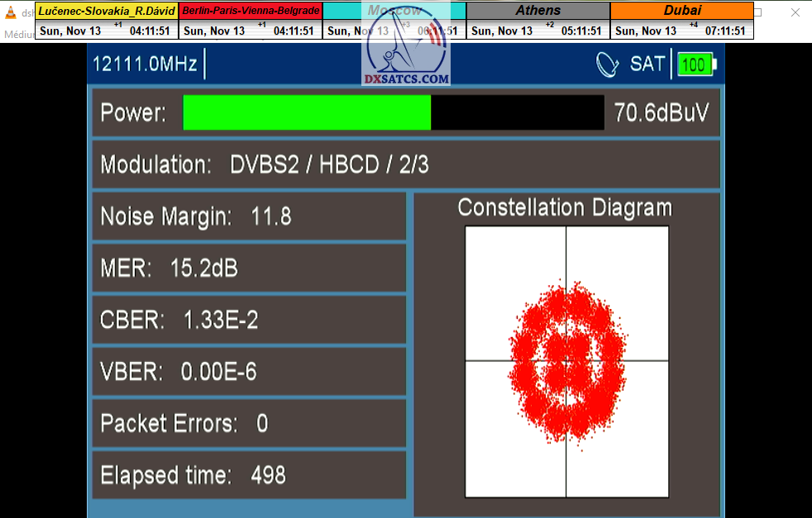Click the SAT mode label
Screen dimensions: 812x518
pyautogui.click(x=647, y=64)
